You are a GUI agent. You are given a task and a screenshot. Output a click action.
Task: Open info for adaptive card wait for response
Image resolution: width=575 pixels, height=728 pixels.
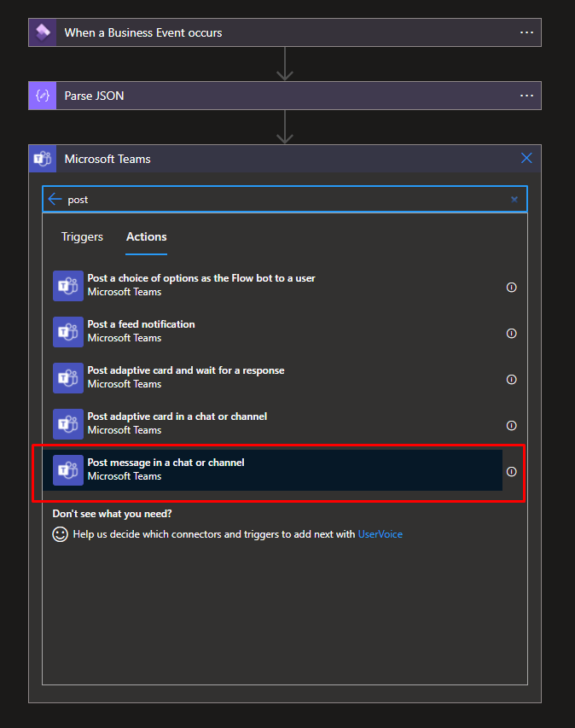[x=512, y=380]
